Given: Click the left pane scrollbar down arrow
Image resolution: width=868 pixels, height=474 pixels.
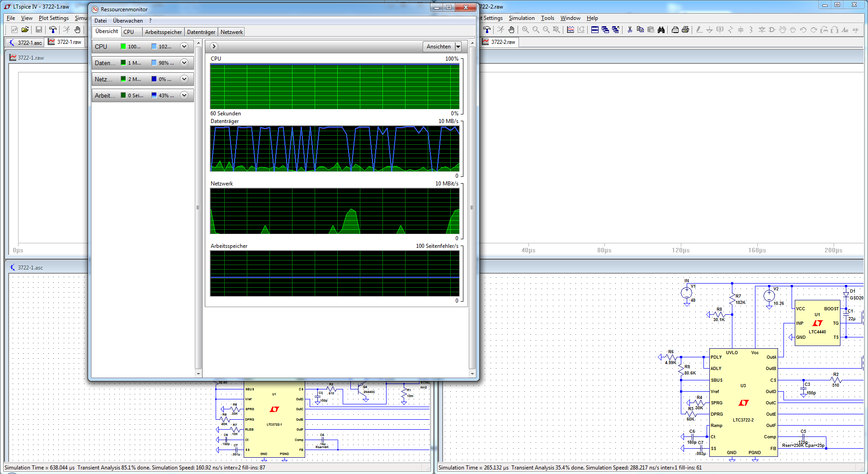Looking at the screenshot, I should coord(198,374).
